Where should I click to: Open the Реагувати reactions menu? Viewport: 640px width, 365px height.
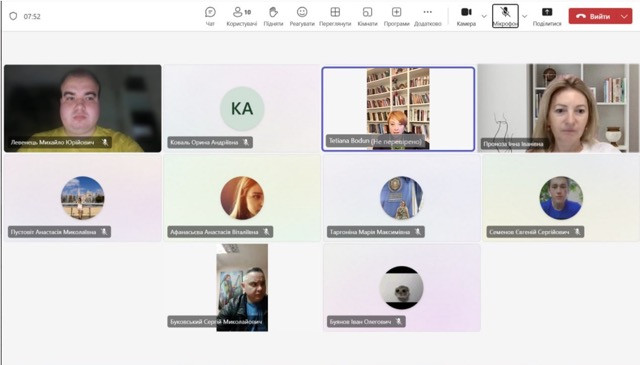(x=302, y=16)
